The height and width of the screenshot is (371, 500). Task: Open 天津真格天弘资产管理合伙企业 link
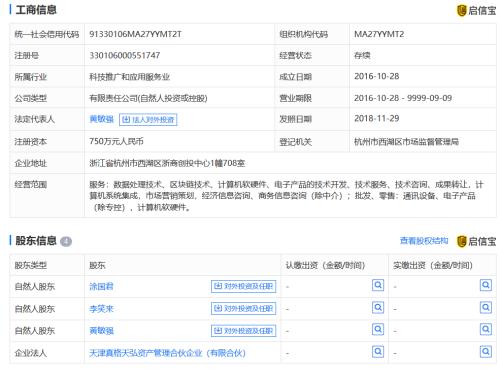(x=167, y=353)
